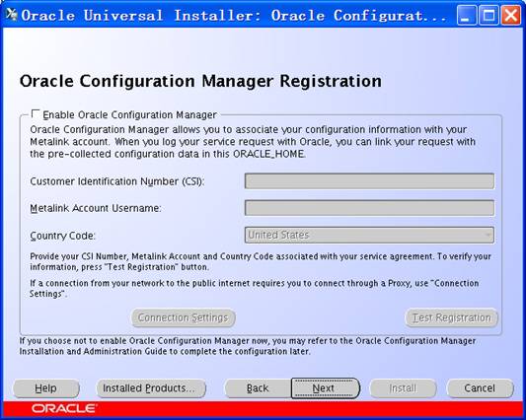Open the Help button
526x420 pixels.
[46, 388]
